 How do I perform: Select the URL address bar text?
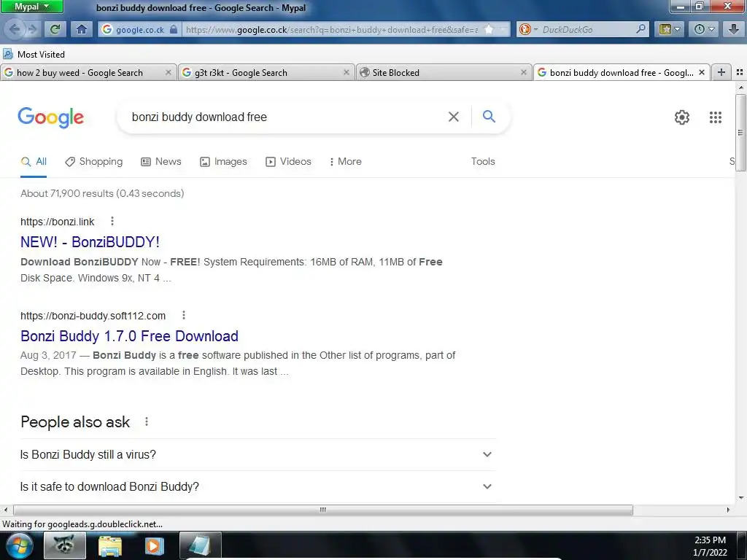coord(332,29)
